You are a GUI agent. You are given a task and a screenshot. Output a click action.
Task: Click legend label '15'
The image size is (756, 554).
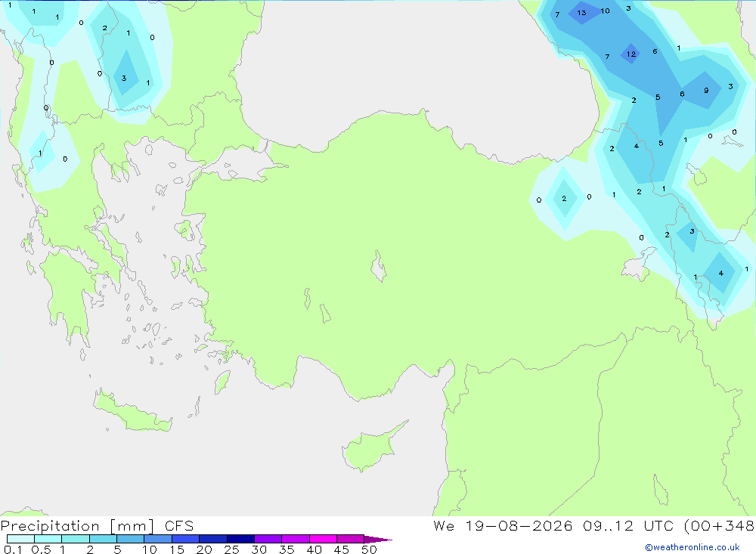point(177,549)
